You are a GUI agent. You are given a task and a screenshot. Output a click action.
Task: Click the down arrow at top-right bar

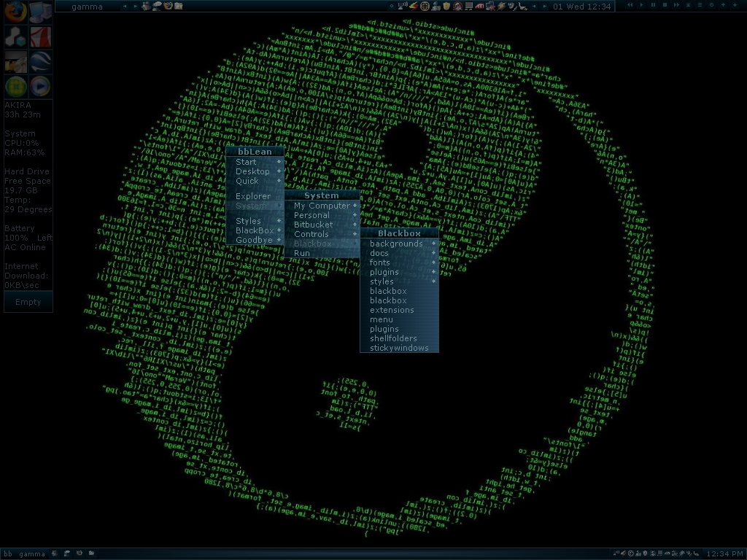tap(735, 5)
